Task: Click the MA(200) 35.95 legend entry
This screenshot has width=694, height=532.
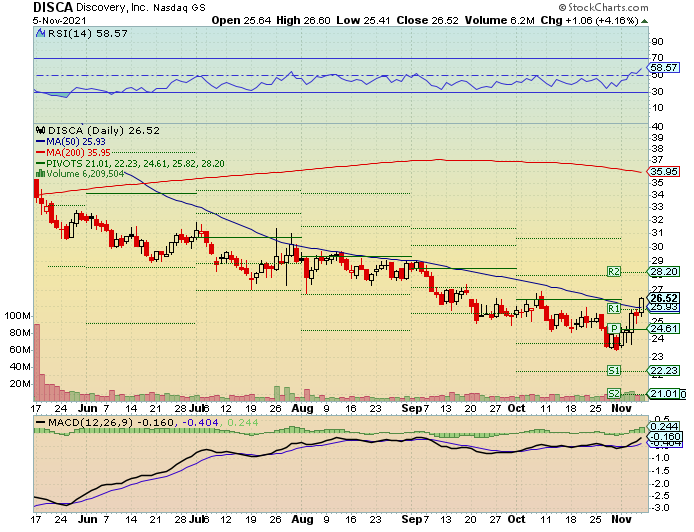Action: tap(73, 153)
